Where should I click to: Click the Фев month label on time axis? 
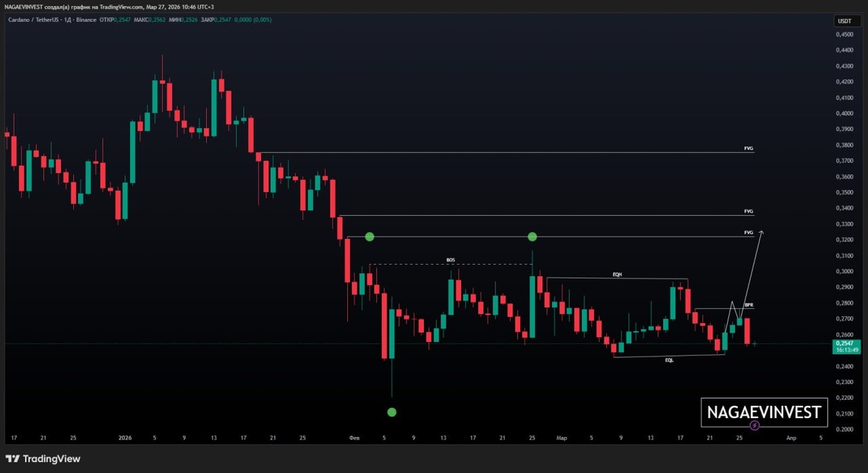(x=354, y=438)
